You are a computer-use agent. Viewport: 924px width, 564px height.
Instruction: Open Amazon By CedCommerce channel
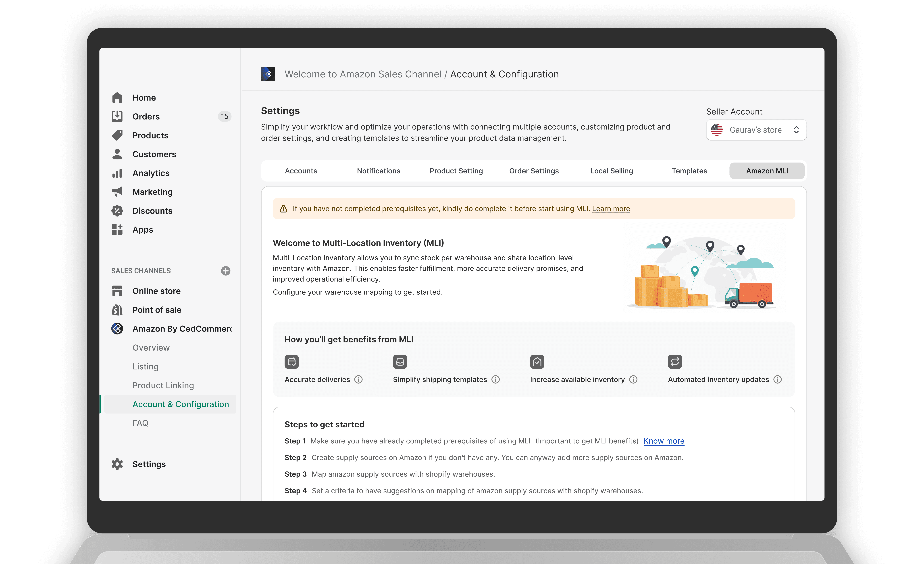[x=182, y=329]
